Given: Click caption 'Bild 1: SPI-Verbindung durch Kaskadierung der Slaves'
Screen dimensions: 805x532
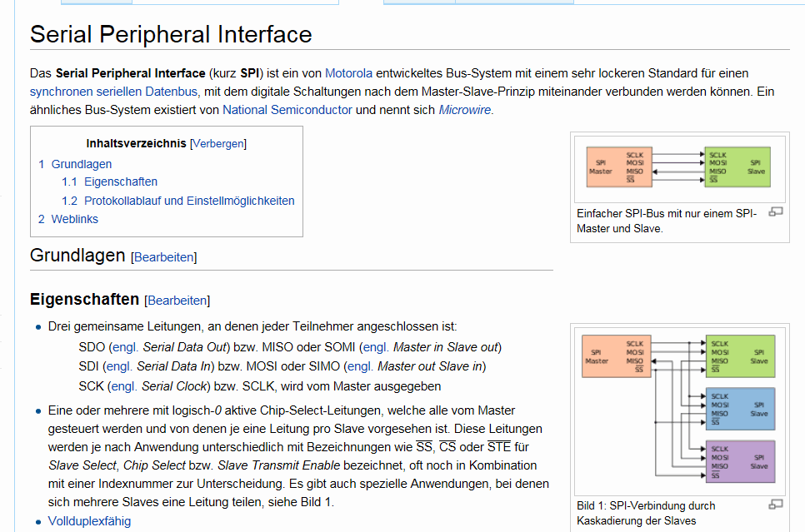Looking at the screenshot, I should 646,513.
